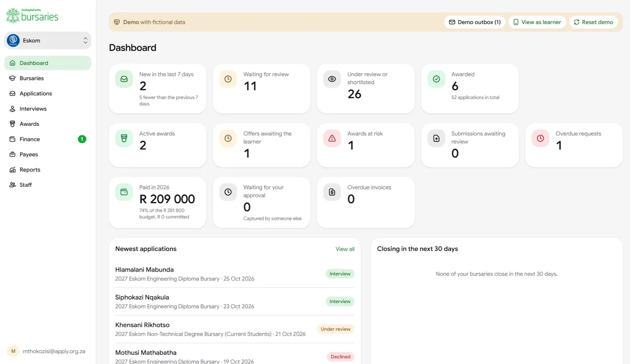The width and height of the screenshot is (630, 364).
Task: Click the red clock icon on Overdue requests
Action: (540, 138)
